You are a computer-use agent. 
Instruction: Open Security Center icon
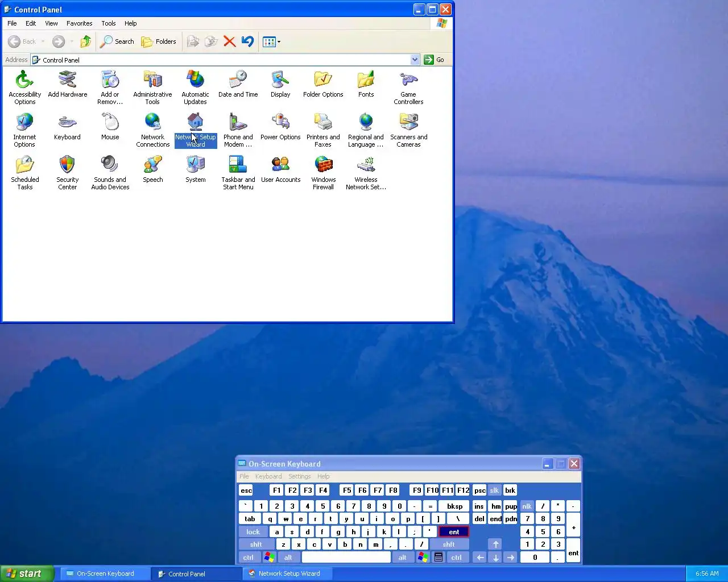click(x=67, y=172)
